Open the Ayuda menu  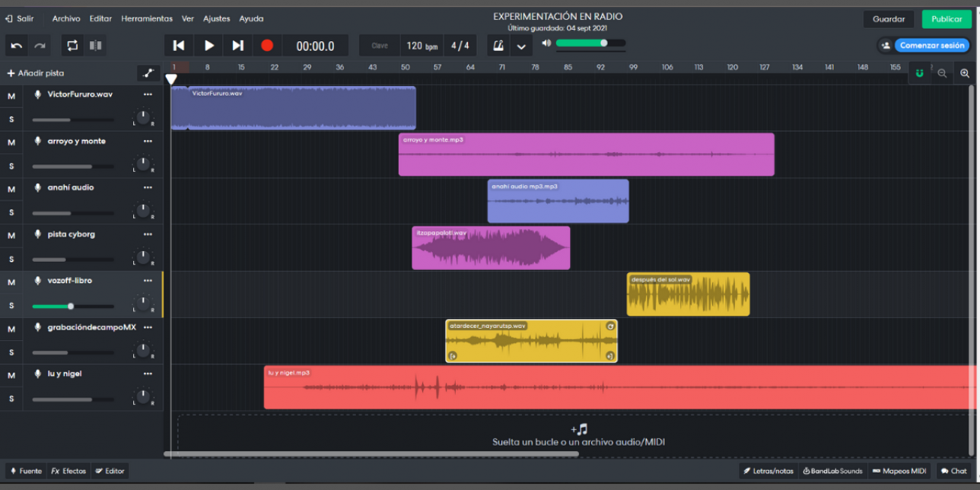pos(251,18)
